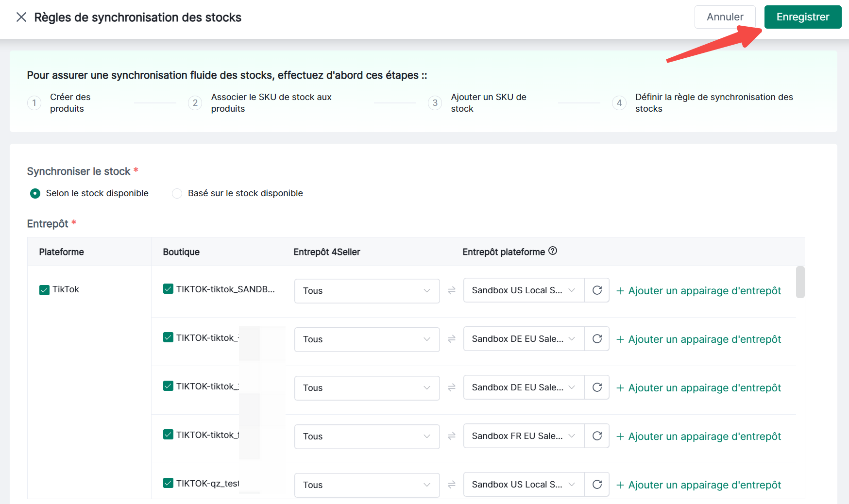Click Annuler to cancel changes
The width and height of the screenshot is (849, 504).
tap(725, 17)
